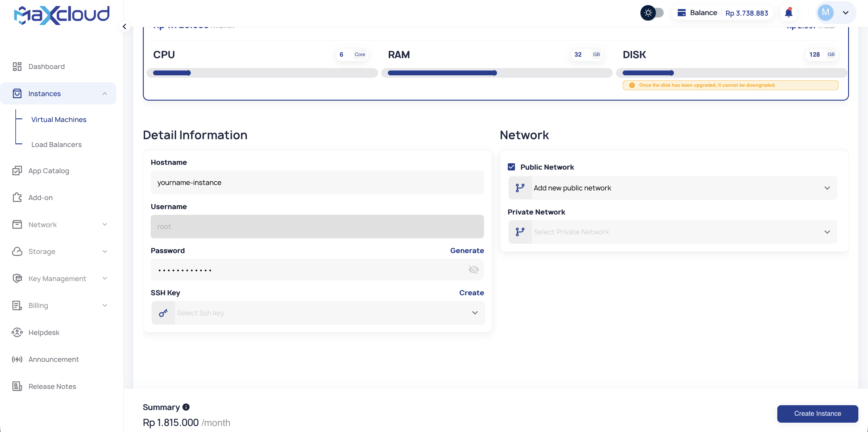Expand the Billing sidebar chevron
The height and width of the screenshot is (432, 868).
(x=105, y=305)
